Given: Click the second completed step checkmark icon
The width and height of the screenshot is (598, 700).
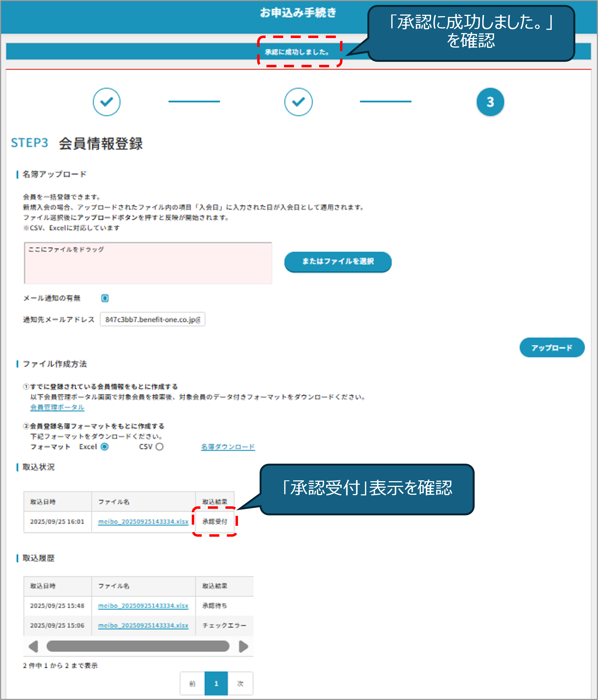Looking at the screenshot, I should (x=298, y=102).
